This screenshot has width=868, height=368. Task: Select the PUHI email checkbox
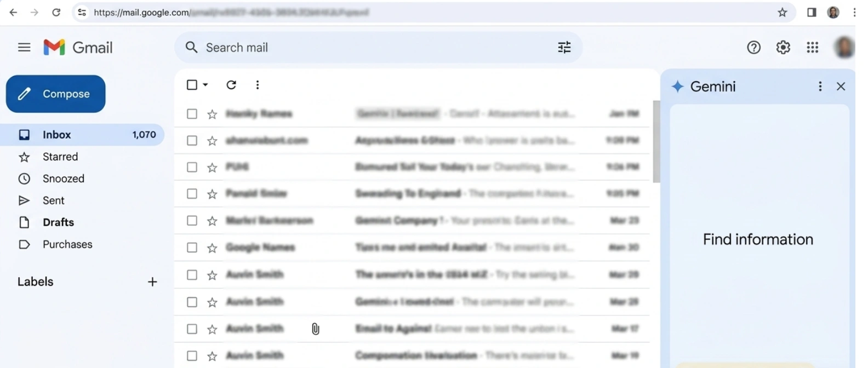click(192, 167)
